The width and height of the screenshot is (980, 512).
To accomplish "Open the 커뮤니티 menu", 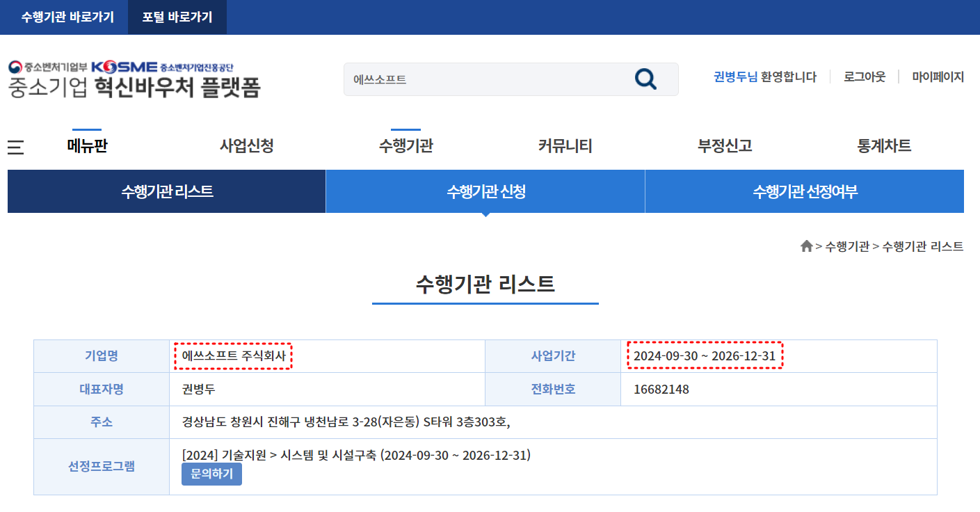I will click(x=565, y=146).
